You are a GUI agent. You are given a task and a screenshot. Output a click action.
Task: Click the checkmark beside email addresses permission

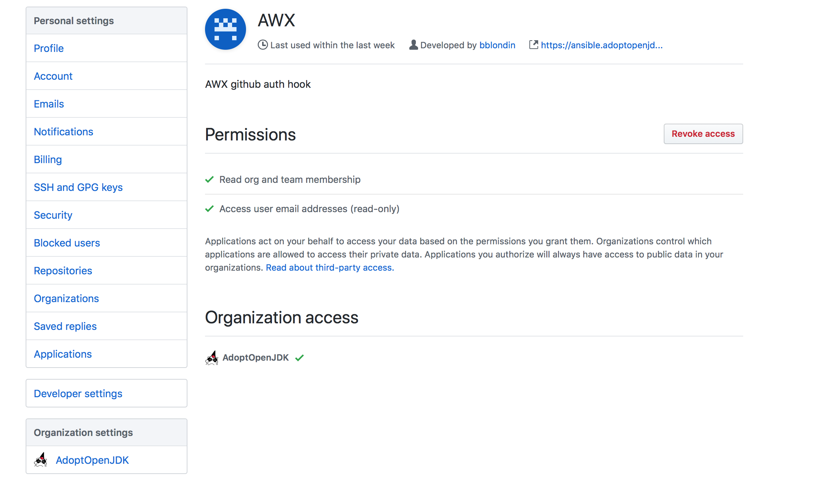(209, 208)
